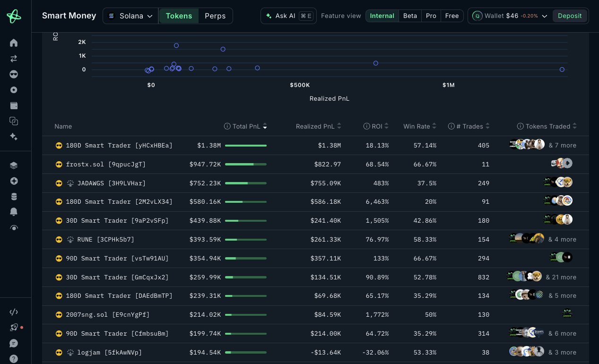Open the Solana chain dropdown

click(130, 16)
